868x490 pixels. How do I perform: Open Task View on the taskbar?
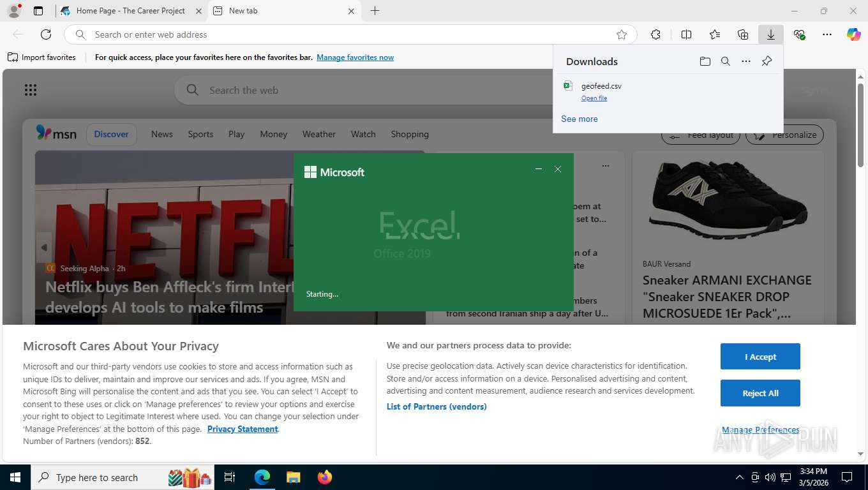[230, 477]
